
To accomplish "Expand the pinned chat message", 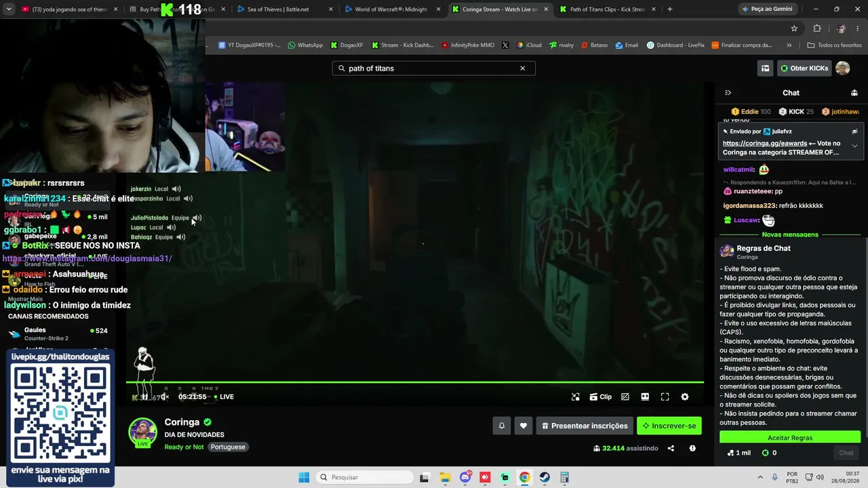I will [x=854, y=146].
